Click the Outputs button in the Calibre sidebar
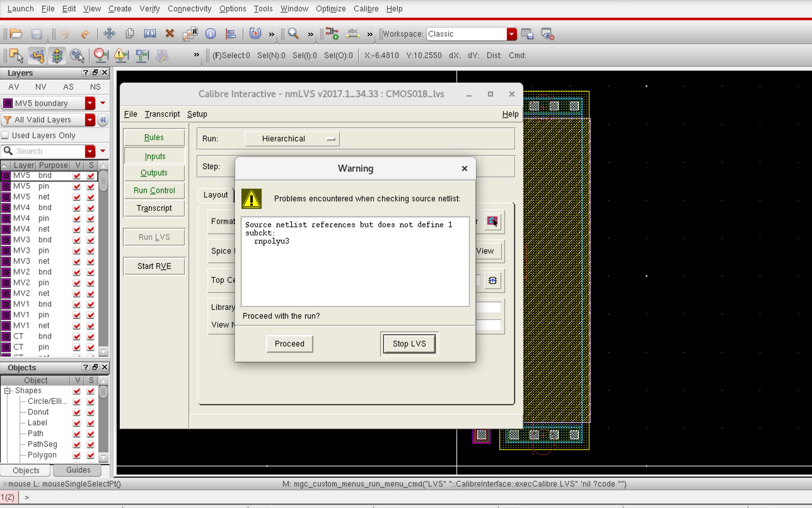812x508 pixels. pyautogui.click(x=154, y=173)
